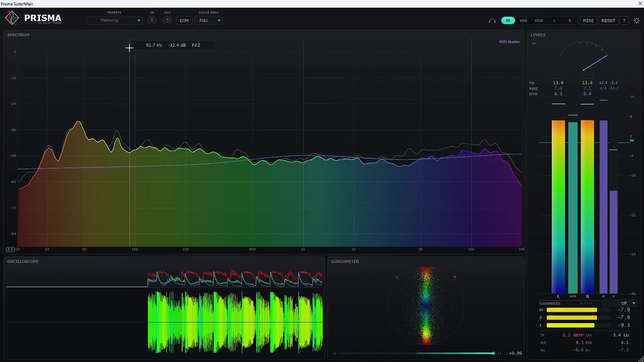Viewport: 644px width, 362px height.
Task: Click the 100 frequency axis label
Action: 135,249
